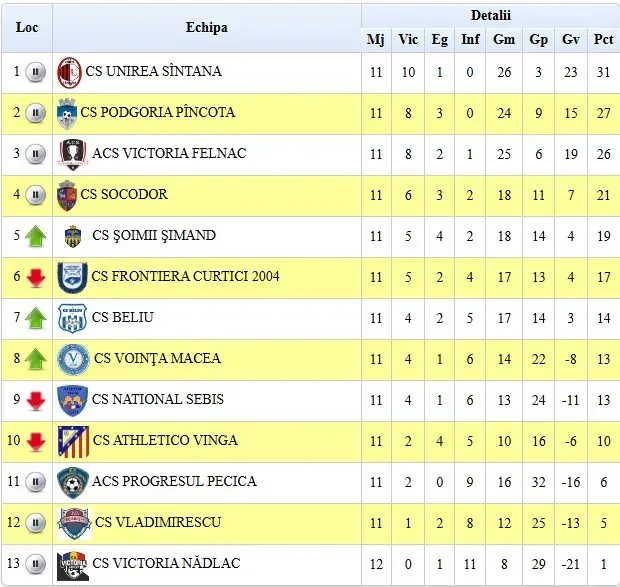The width and height of the screenshot is (620, 587).
Task: Click the Detalii header cell
Action: click(490, 16)
